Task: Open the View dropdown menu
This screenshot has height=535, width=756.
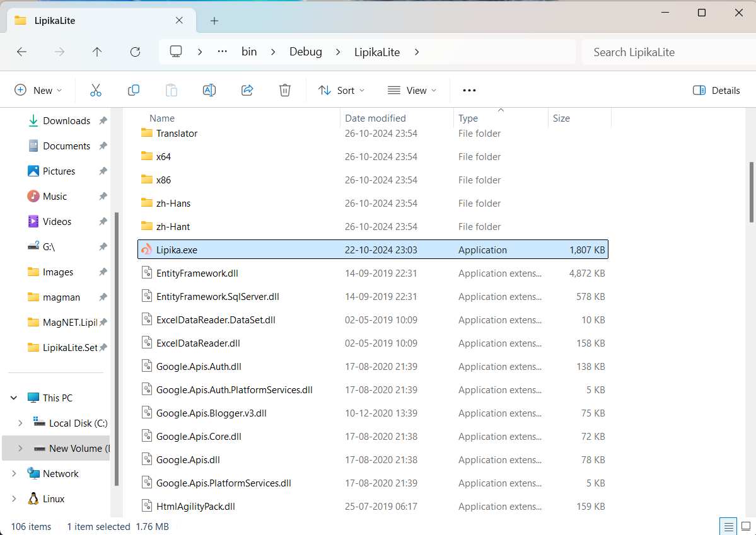Action: (412, 90)
